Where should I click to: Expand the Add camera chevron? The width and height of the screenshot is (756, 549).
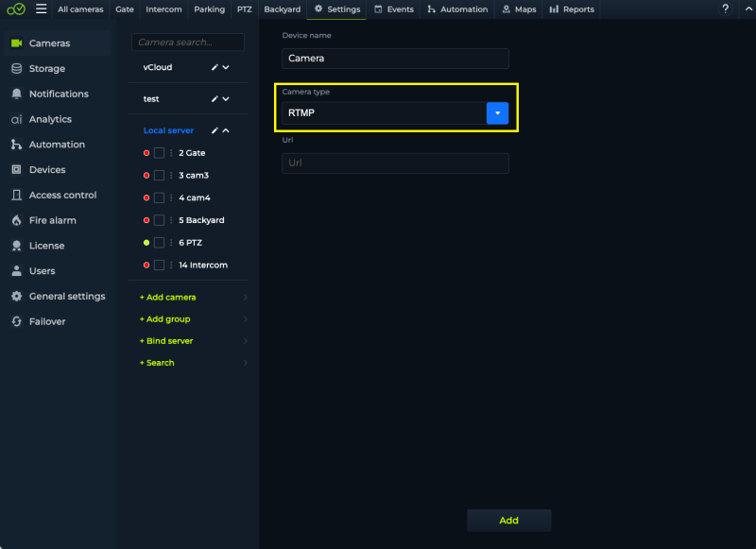[x=246, y=298]
